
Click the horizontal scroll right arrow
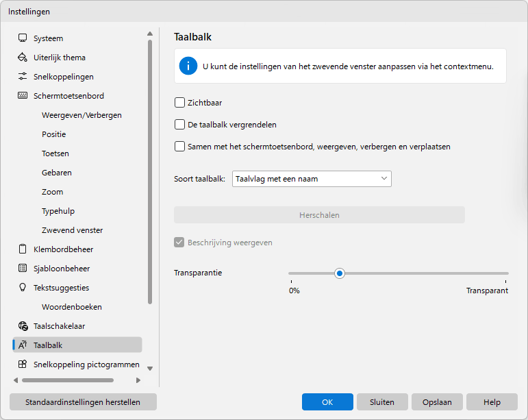point(138,380)
